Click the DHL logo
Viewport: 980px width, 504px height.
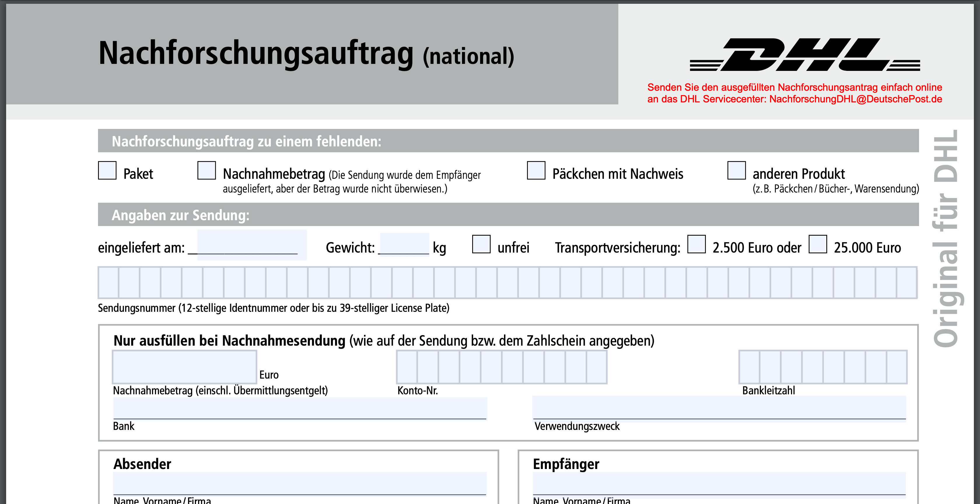pyautogui.click(x=805, y=55)
